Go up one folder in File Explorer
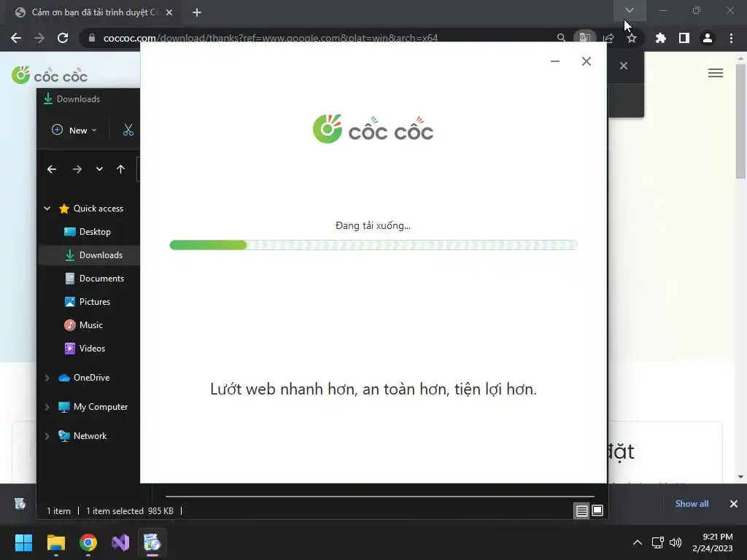This screenshot has width=747, height=560. pyautogui.click(x=120, y=169)
